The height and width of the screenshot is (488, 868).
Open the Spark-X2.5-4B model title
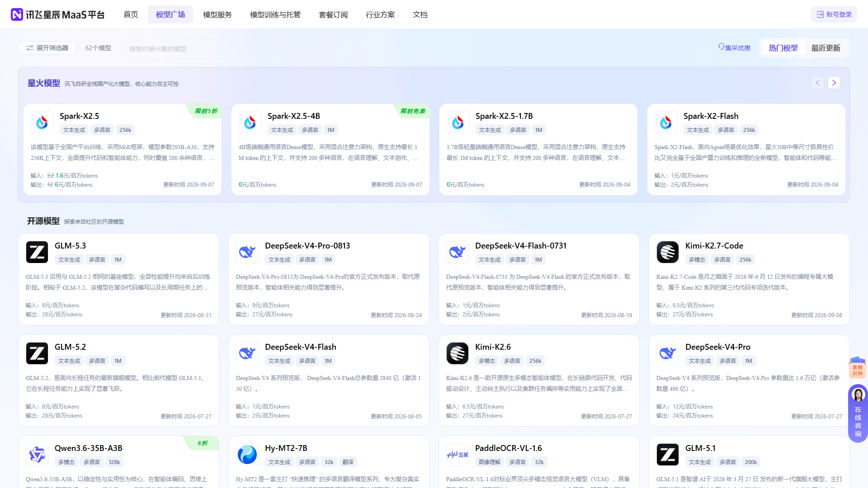pyautogui.click(x=294, y=116)
